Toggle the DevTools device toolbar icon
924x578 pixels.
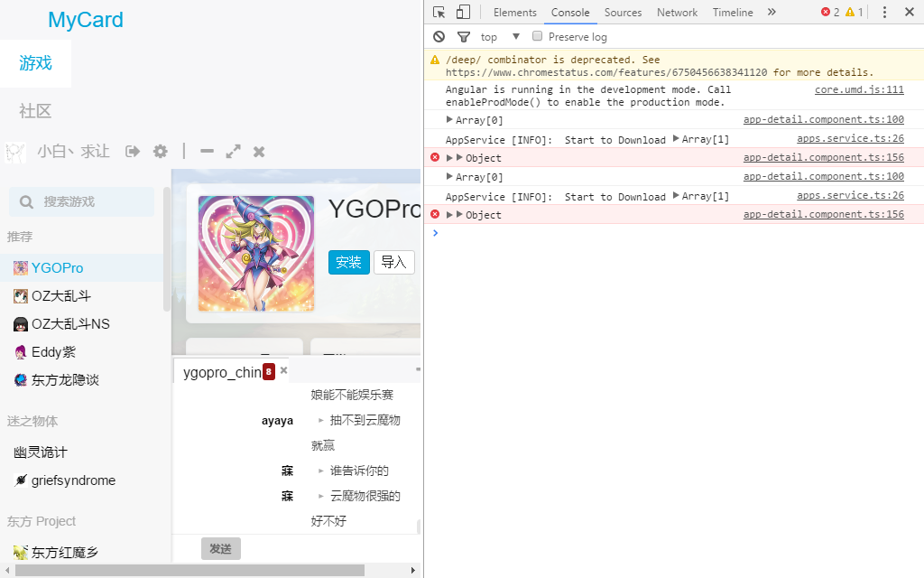coord(462,12)
